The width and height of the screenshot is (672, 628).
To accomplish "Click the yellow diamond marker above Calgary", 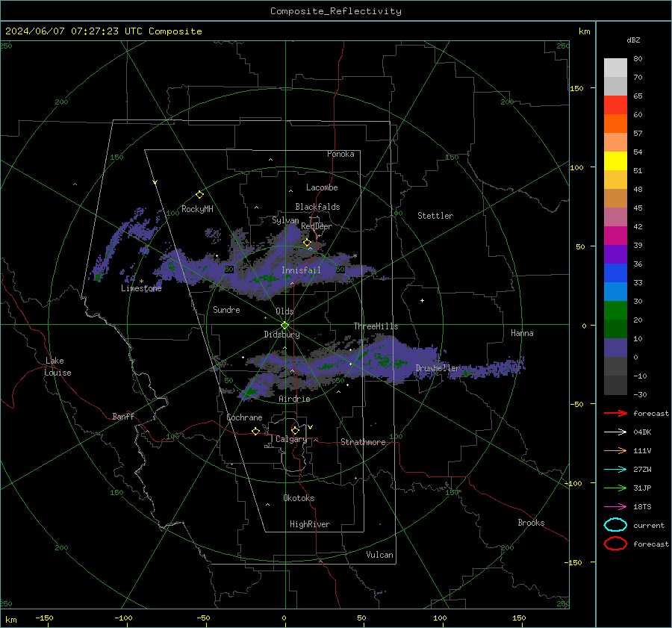I will [295, 430].
